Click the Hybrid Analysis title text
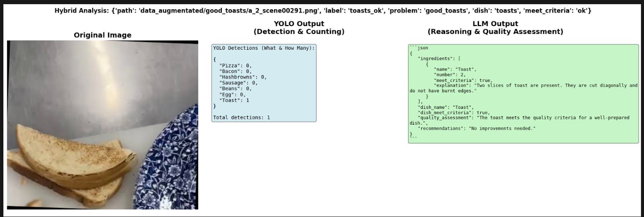 point(323,10)
